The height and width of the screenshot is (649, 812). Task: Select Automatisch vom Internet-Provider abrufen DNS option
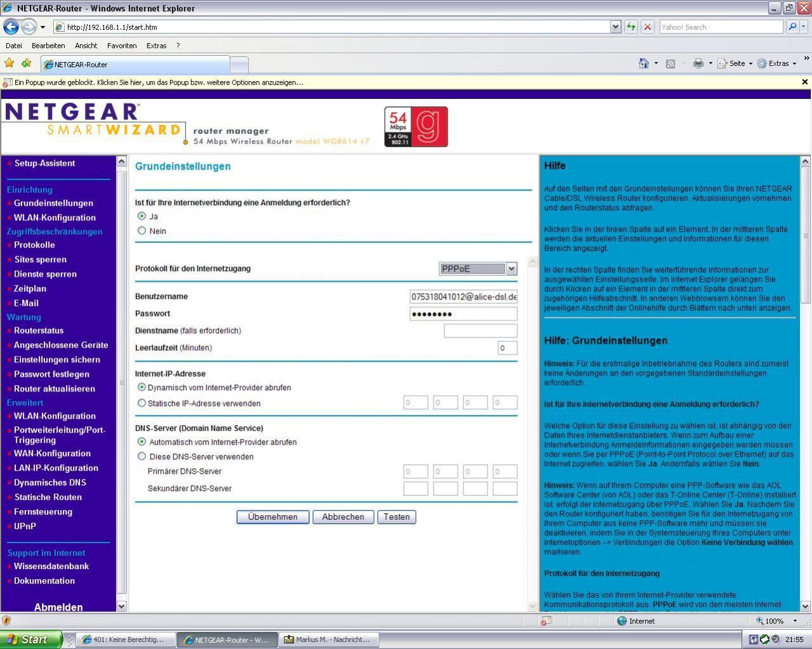click(142, 442)
